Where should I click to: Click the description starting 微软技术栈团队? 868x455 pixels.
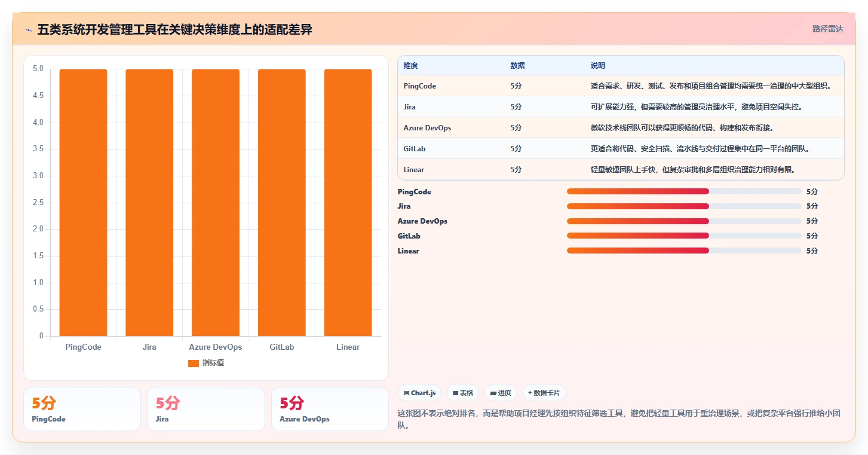(x=682, y=128)
